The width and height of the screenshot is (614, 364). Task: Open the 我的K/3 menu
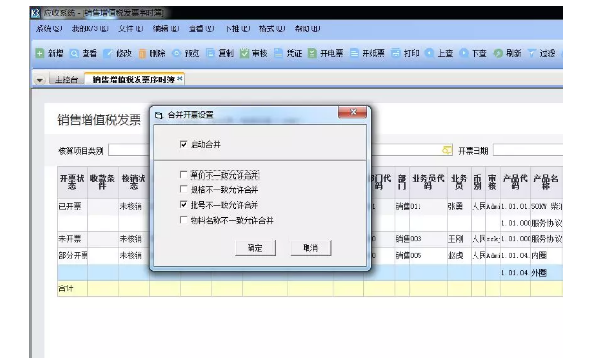click(x=89, y=28)
